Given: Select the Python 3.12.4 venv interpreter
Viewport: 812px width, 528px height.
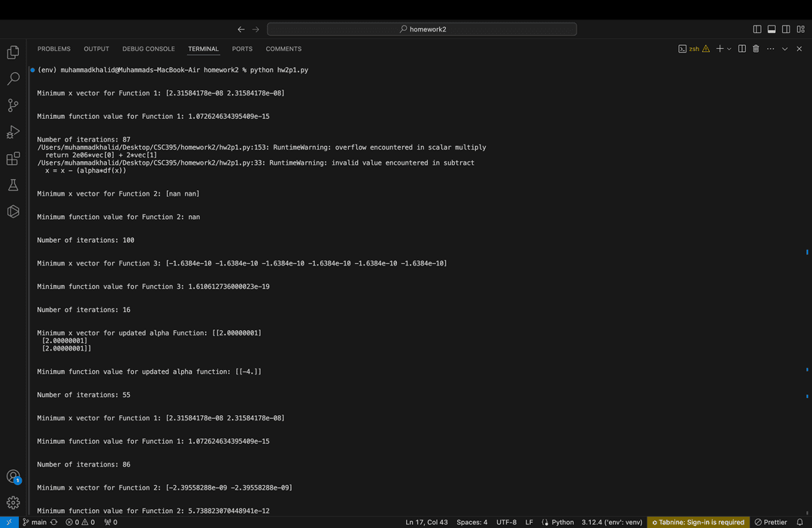Looking at the screenshot, I should click(x=611, y=522).
